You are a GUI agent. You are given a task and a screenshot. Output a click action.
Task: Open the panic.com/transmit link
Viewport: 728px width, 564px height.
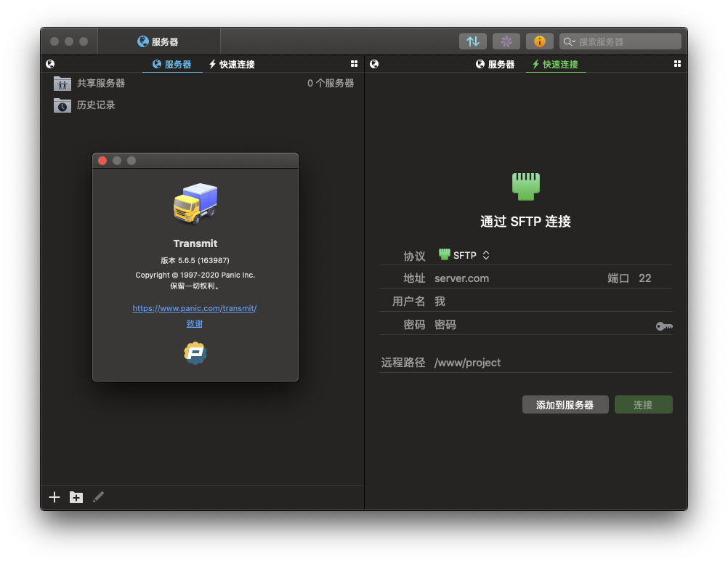click(195, 308)
